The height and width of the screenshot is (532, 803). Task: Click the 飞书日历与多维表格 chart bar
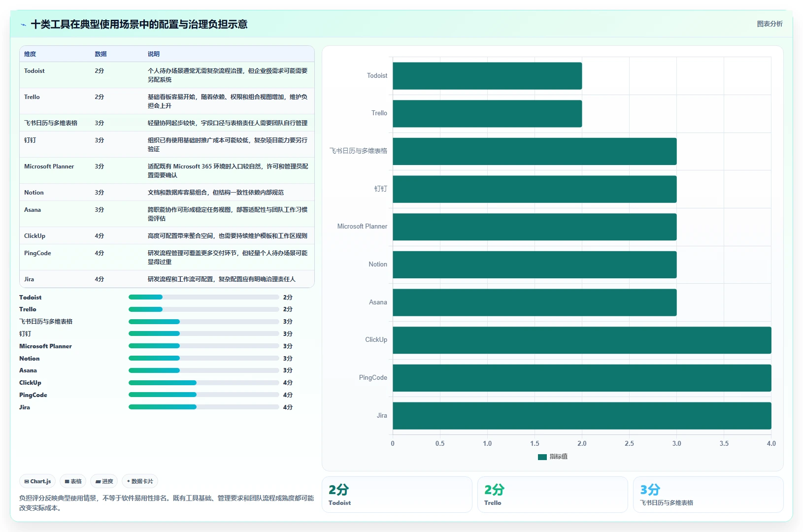click(x=535, y=151)
